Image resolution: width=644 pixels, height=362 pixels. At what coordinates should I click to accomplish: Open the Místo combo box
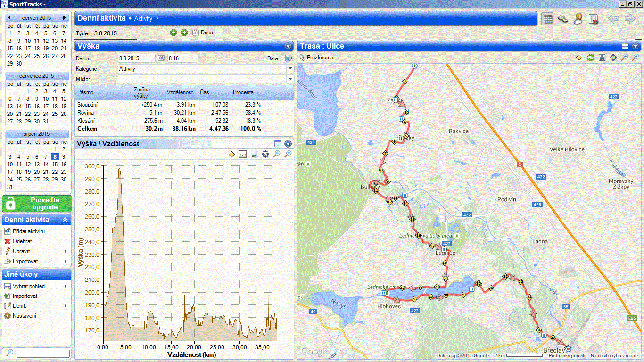point(290,79)
